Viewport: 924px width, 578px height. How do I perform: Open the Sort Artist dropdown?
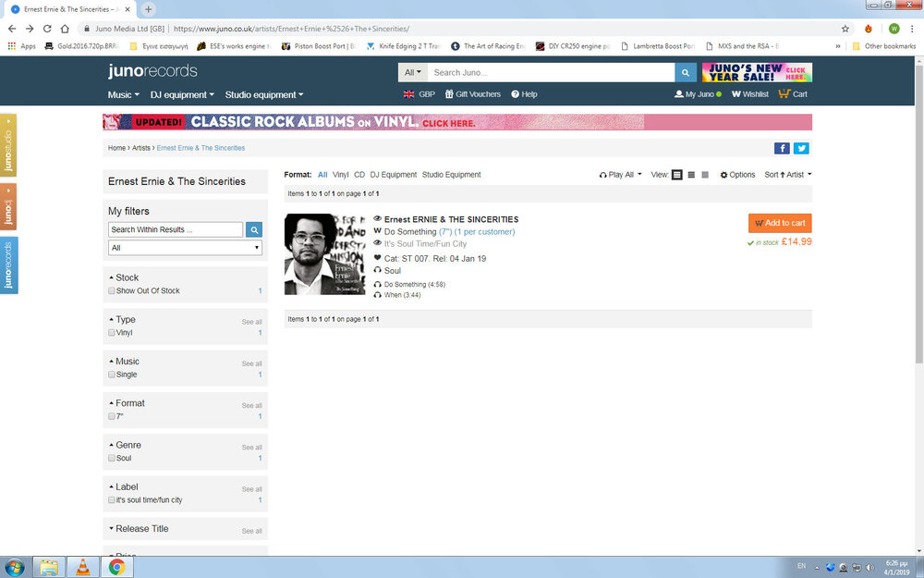[788, 175]
